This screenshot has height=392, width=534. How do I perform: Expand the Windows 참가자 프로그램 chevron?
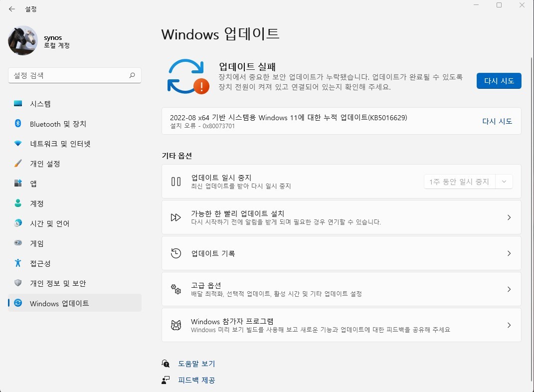[x=509, y=325]
